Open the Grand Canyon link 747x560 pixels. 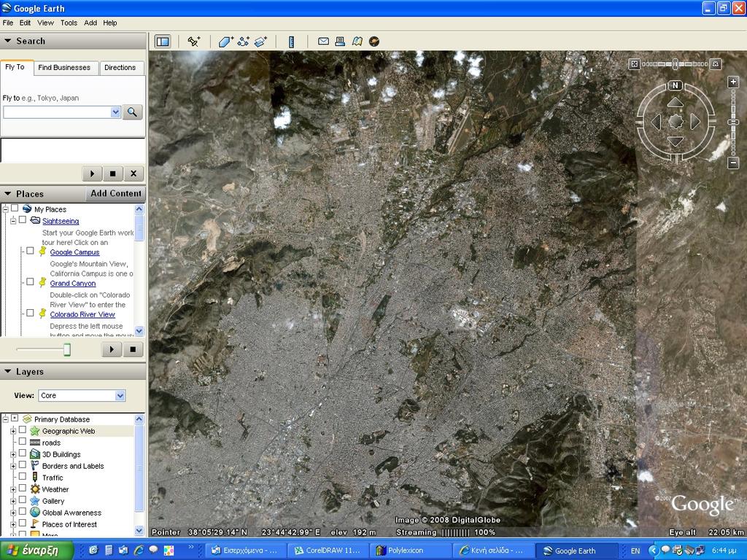[x=73, y=284]
